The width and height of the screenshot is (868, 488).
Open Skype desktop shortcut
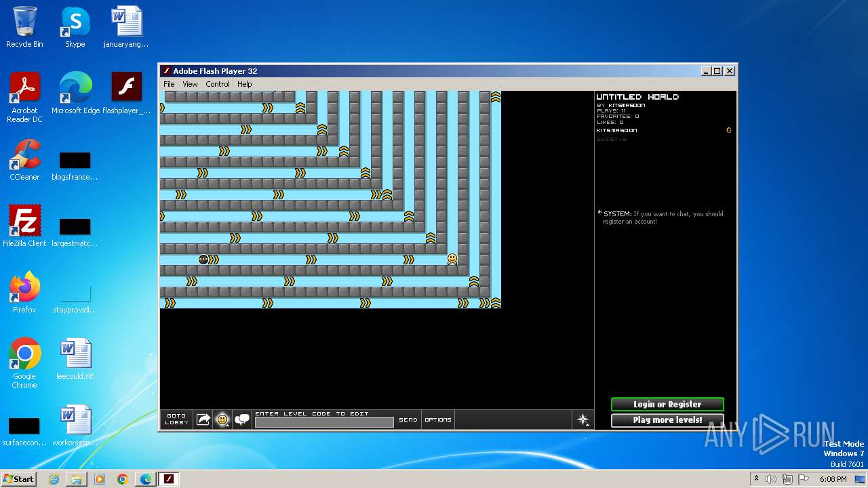[75, 28]
